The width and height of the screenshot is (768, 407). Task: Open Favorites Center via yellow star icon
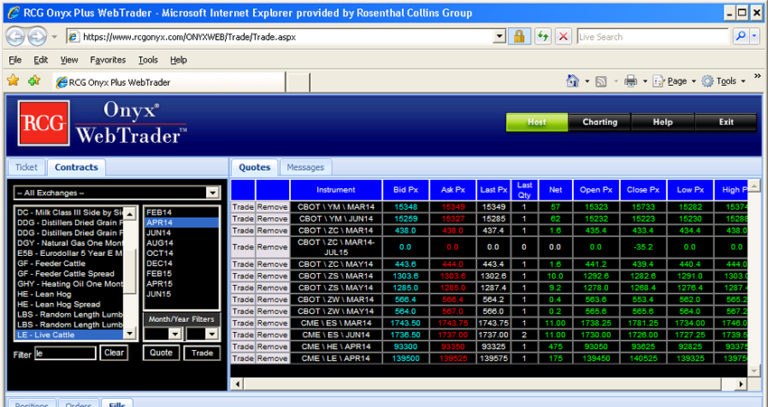pyautogui.click(x=13, y=81)
